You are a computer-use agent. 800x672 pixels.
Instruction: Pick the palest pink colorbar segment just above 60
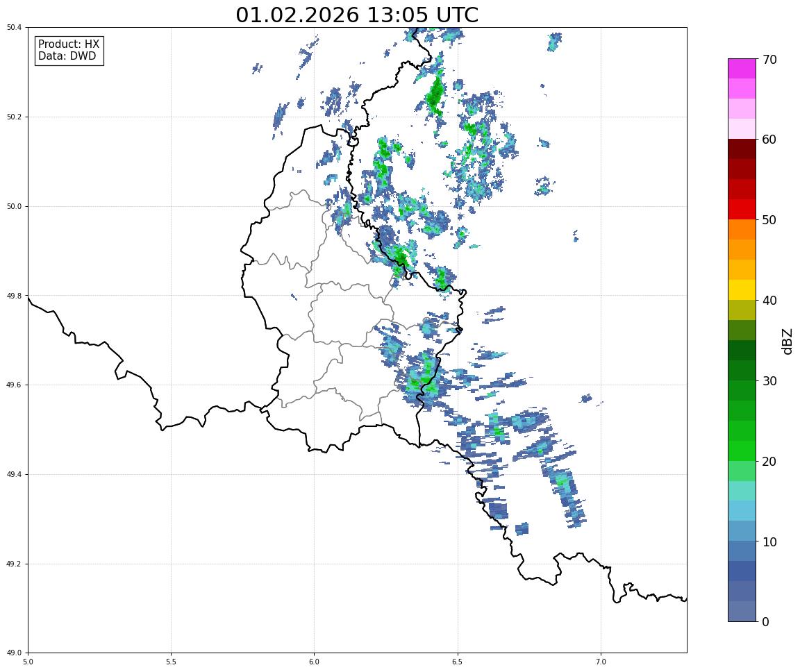click(x=742, y=129)
